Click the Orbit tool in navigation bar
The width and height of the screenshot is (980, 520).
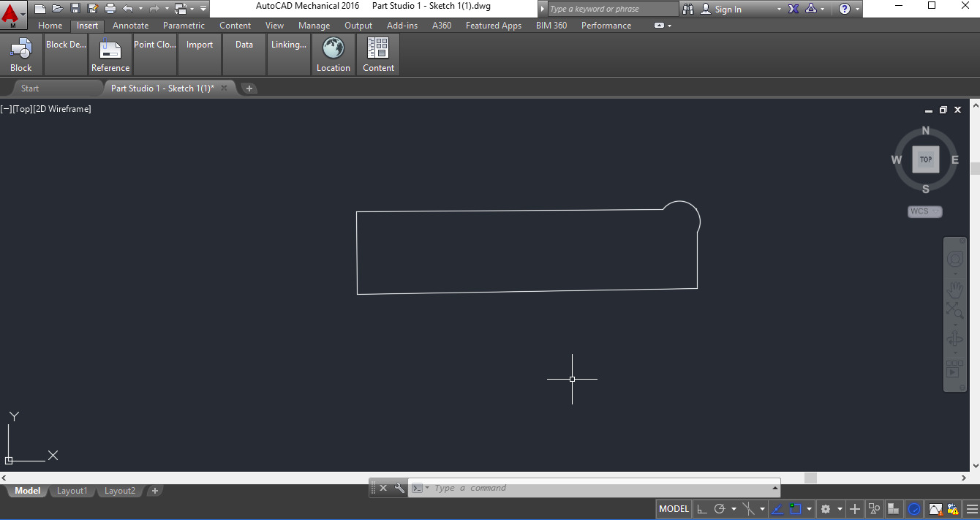tap(954, 338)
